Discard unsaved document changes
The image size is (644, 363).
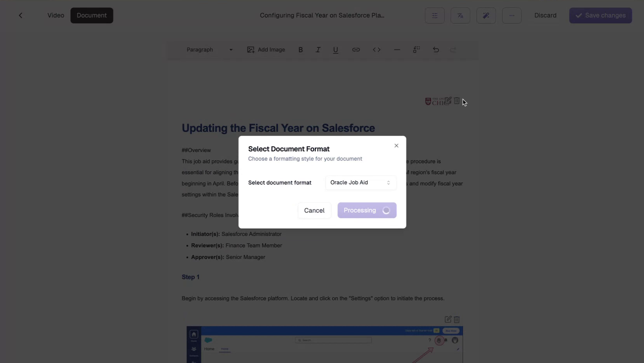coord(545,15)
